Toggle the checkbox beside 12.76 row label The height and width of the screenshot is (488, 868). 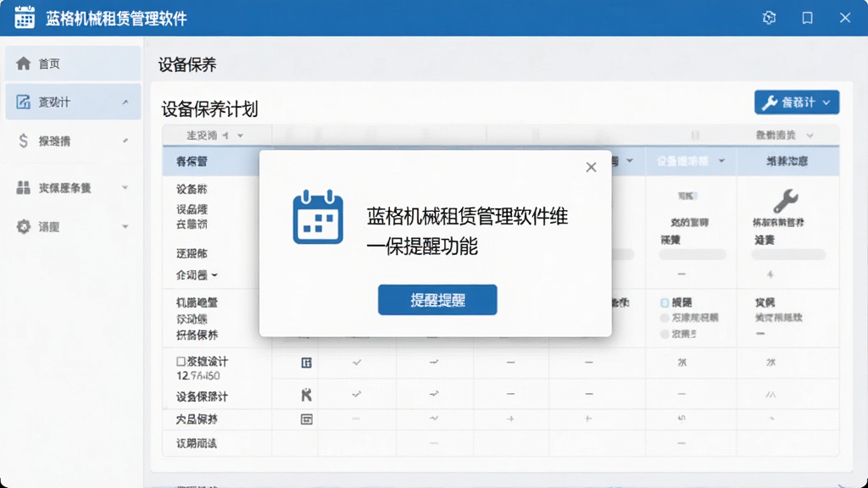point(181,361)
